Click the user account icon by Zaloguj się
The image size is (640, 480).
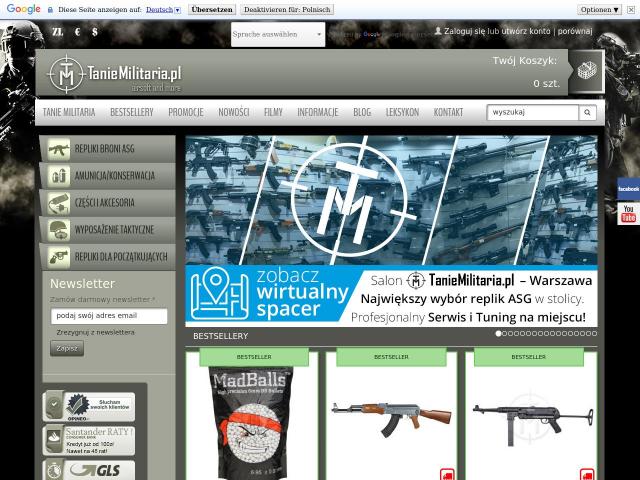click(x=438, y=31)
